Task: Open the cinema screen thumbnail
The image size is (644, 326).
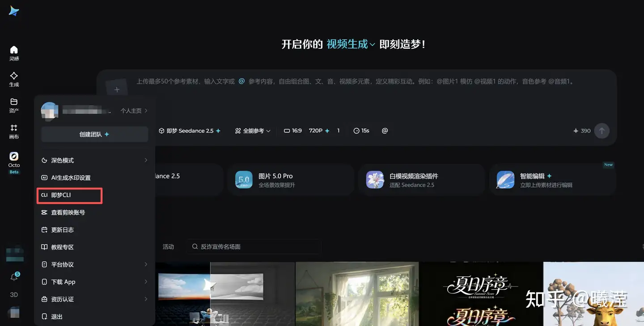Action: pyautogui.click(x=225, y=294)
